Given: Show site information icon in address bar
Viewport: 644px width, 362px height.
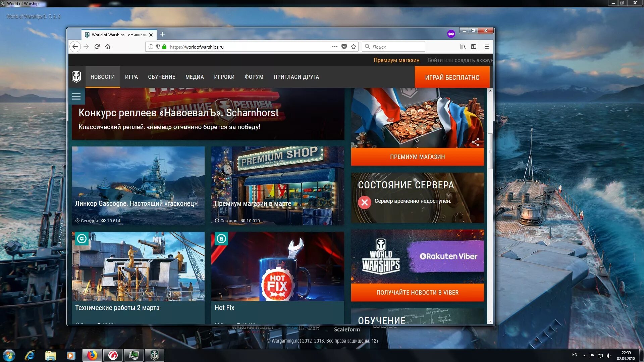Looking at the screenshot, I should click(x=151, y=47).
